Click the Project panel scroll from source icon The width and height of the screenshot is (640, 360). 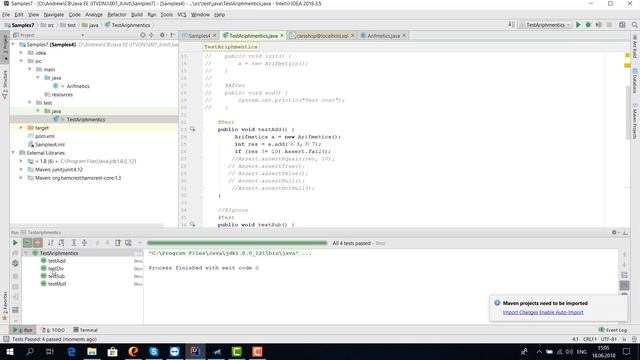click(x=142, y=35)
